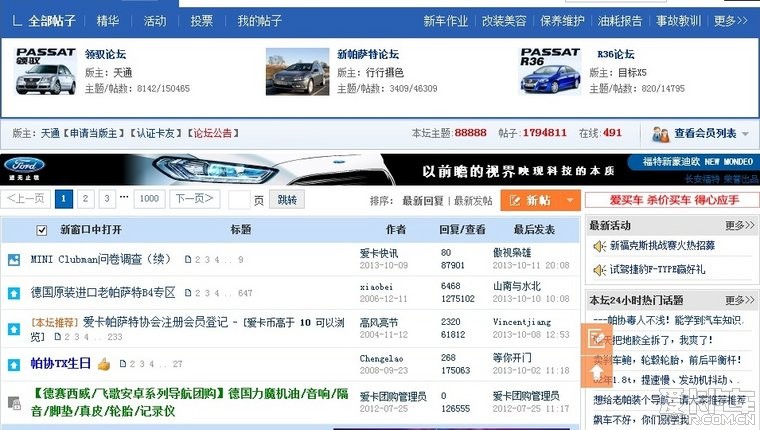760x430 pixels.
Task: Click pinned arrow icon beside 德国原装进口老帕萨特B4专区
Action: click(14, 293)
